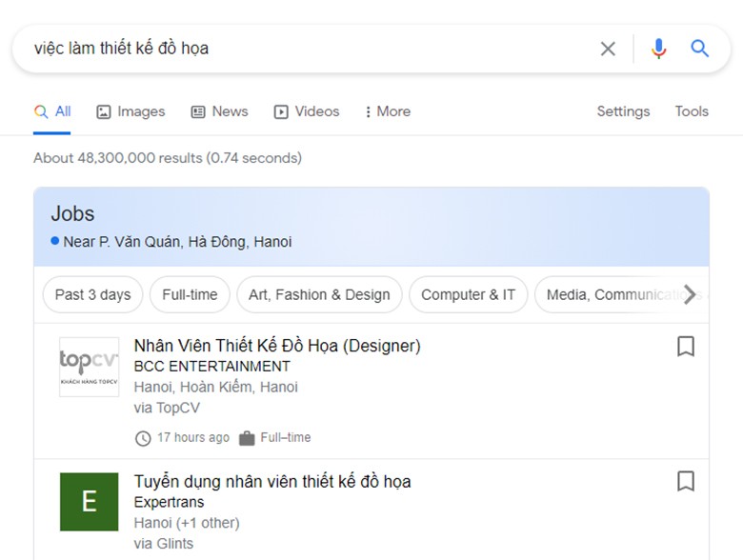Click BCC ENTERTAINMENT company name
Viewport: 743px width, 560px height.
(211, 367)
